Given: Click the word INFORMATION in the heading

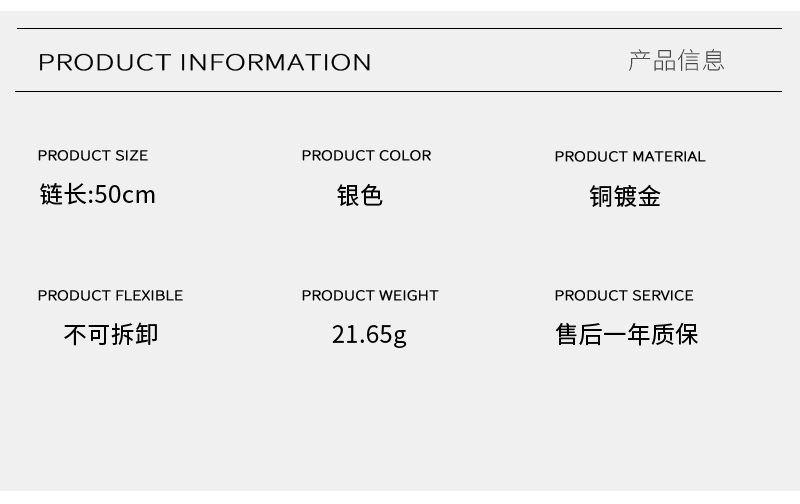Looking at the screenshot, I should [x=276, y=62].
